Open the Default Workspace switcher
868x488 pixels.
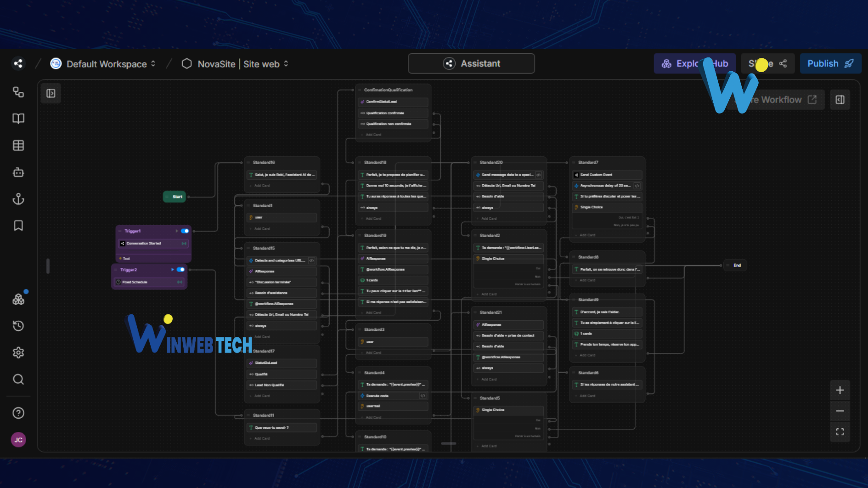103,64
